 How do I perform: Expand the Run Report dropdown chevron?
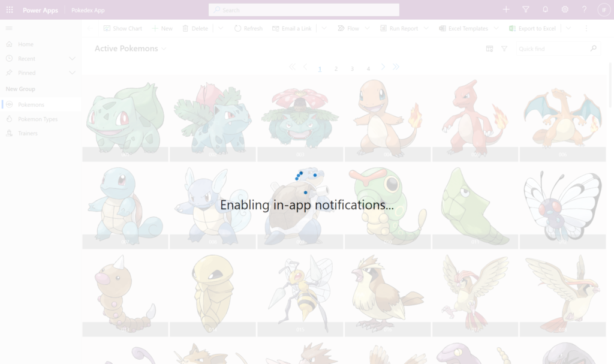[x=426, y=28]
